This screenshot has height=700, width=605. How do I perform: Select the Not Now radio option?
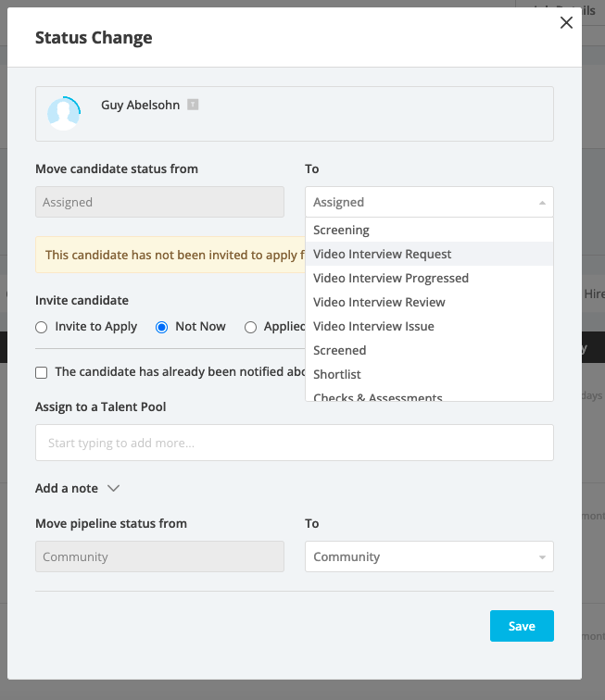tap(161, 327)
